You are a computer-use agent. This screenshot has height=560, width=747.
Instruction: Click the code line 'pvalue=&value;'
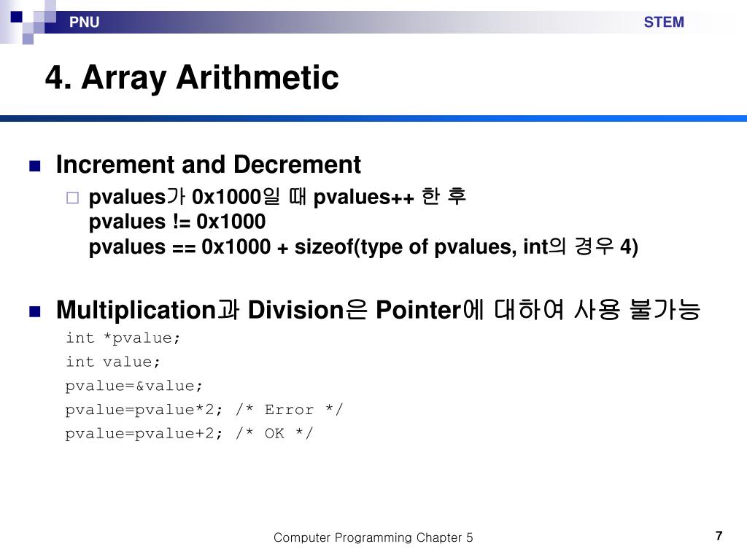click(134, 386)
